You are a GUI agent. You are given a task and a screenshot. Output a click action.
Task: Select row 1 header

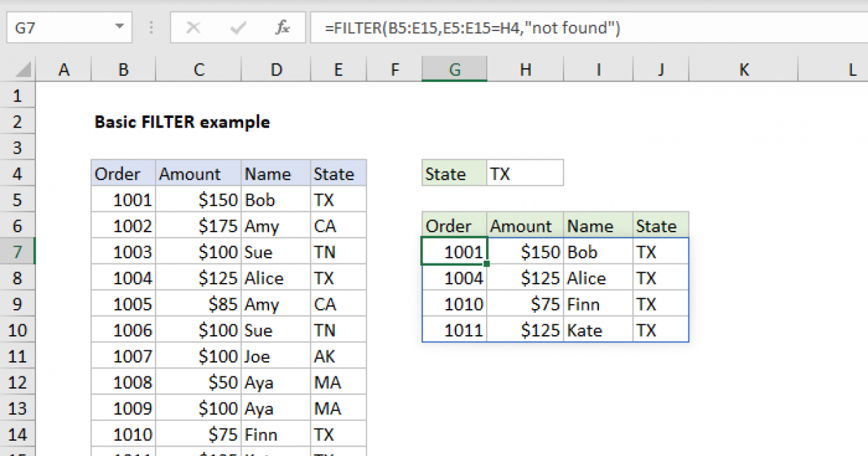coord(18,96)
